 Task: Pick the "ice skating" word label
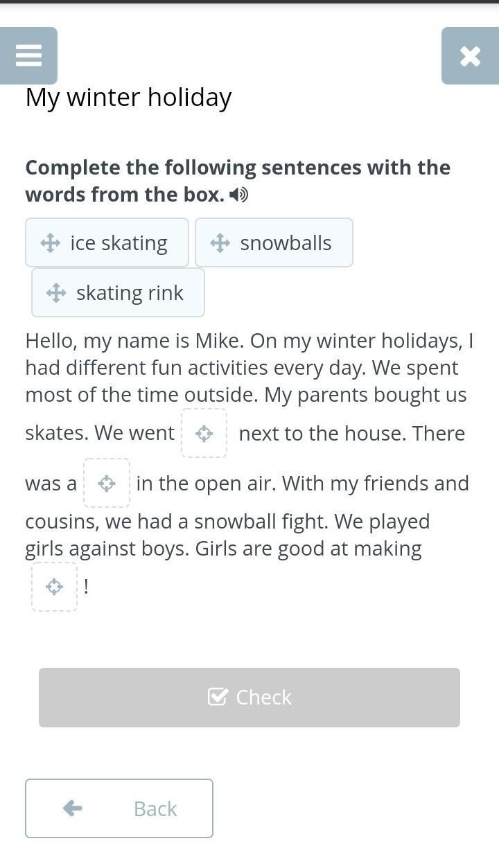click(x=119, y=243)
